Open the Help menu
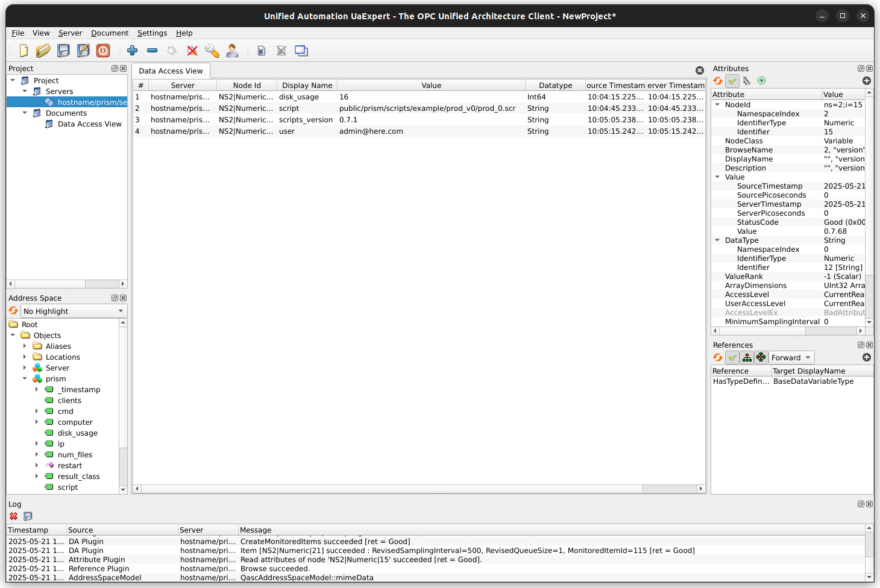Image resolution: width=880 pixels, height=588 pixels. pyautogui.click(x=184, y=33)
